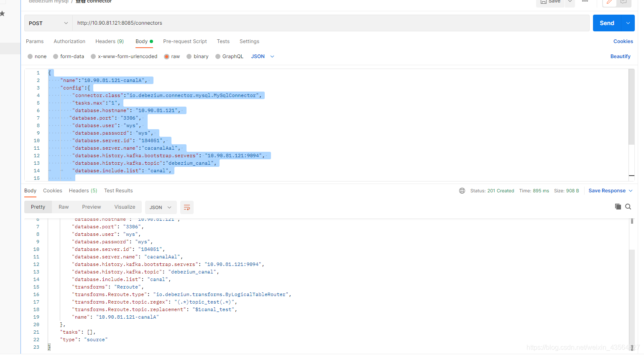
Task: Open the network globe icon near Status
Action: pos(462,191)
